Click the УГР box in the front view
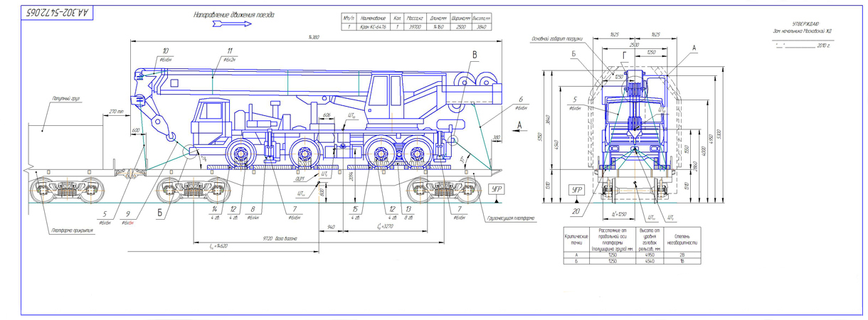The height and width of the screenshot is (320, 868). tap(577, 191)
